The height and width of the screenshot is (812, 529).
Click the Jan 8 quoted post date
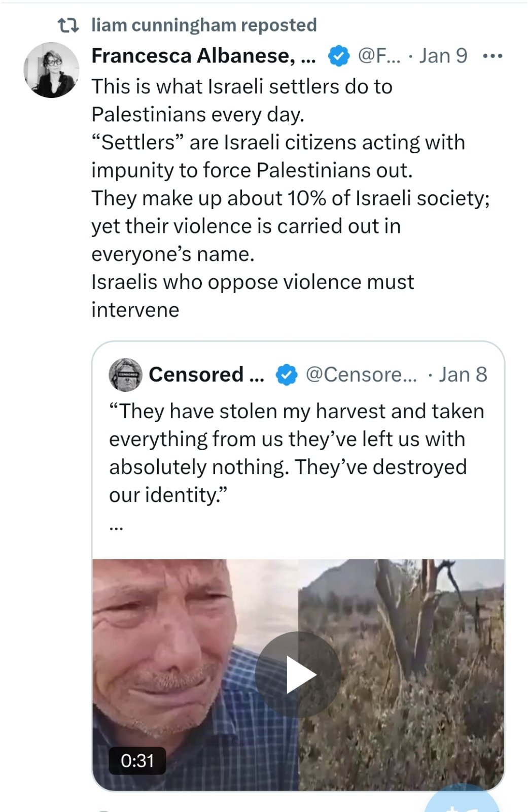click(463, 375)
